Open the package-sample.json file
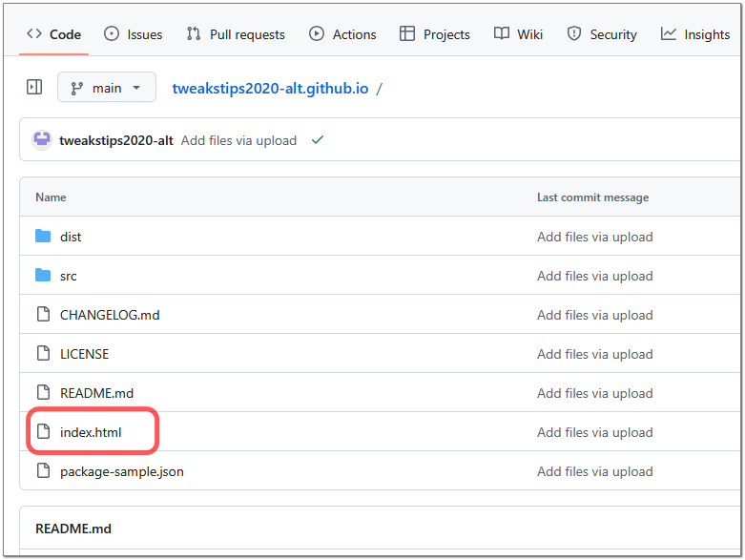The image size is (745, 560). coord(122,471)
